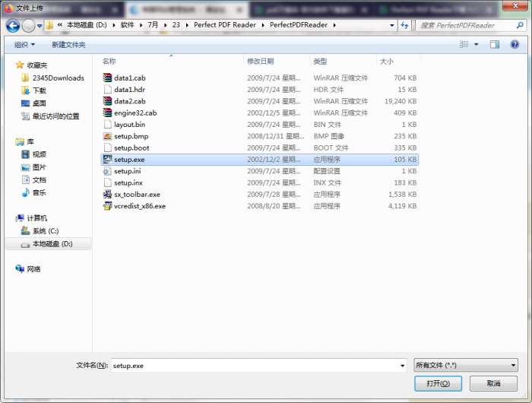Click the change view icon
This screenshot has height=403, width=532.
tap(464, 44)
